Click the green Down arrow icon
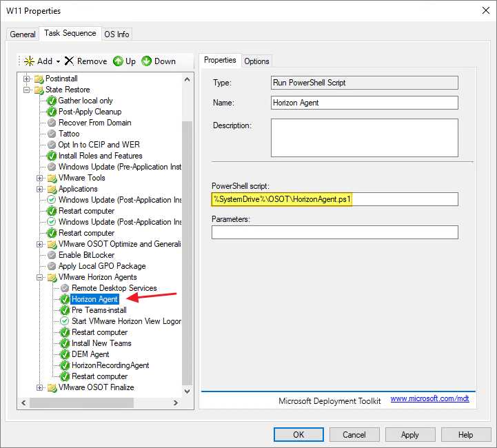This screenshot has width=497, height=448. 147,61
